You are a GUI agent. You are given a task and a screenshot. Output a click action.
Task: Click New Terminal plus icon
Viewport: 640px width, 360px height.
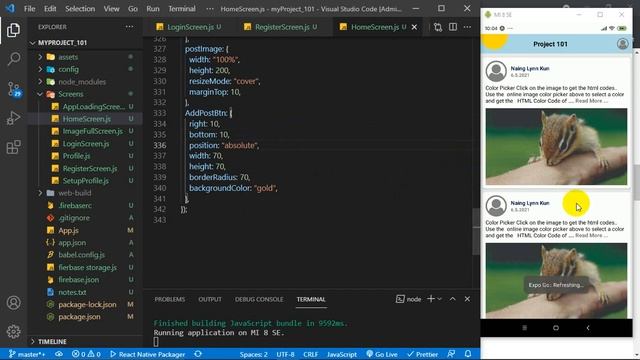[x=431, y=299]
